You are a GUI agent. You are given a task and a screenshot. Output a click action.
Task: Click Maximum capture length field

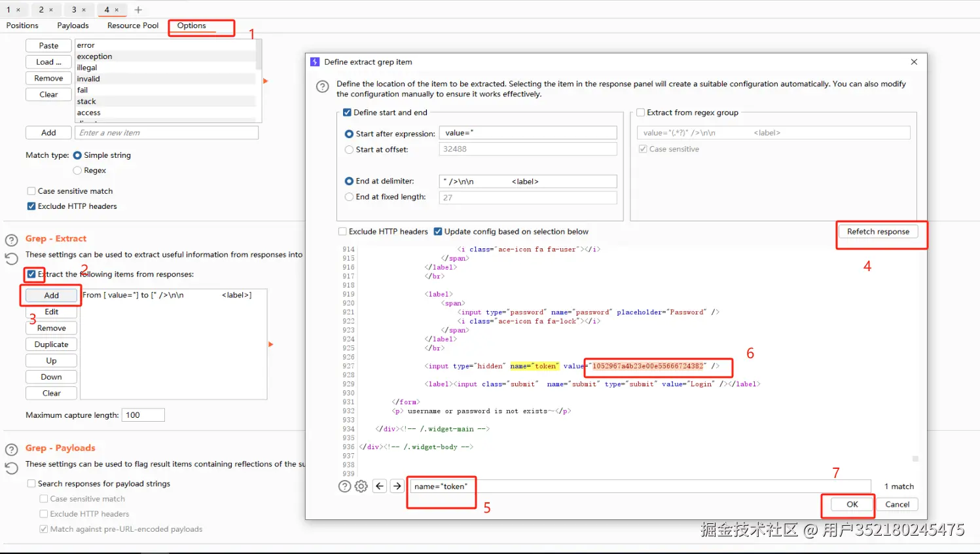pyautogui.click(x=143, y=415)
